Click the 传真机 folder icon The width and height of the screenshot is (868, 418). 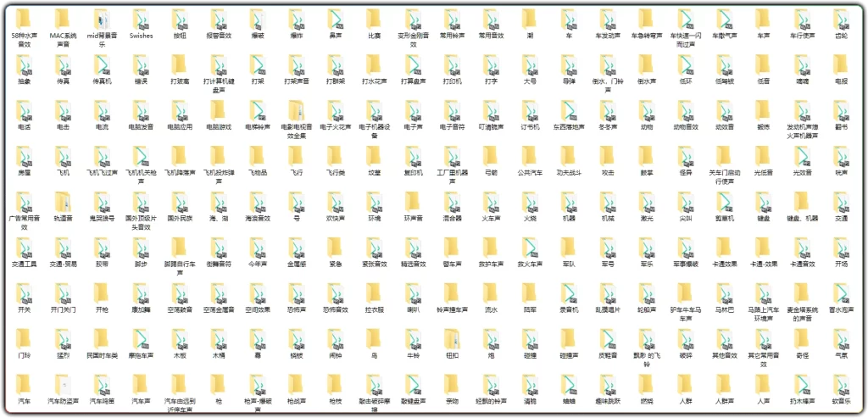click(x=102, y=64)
